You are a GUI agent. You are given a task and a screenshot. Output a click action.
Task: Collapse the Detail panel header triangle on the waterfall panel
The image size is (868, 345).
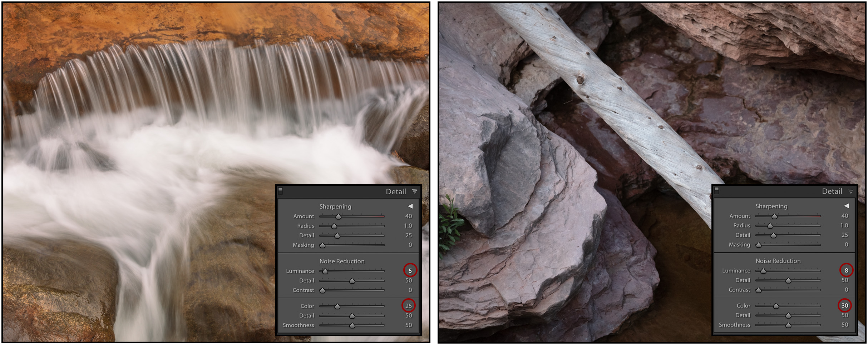tap(415, 191)
